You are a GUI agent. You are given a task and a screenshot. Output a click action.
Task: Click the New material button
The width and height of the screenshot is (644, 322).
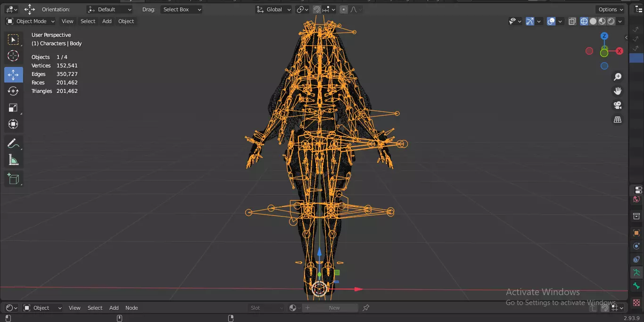pyautogui.click(x=330, y=308)
